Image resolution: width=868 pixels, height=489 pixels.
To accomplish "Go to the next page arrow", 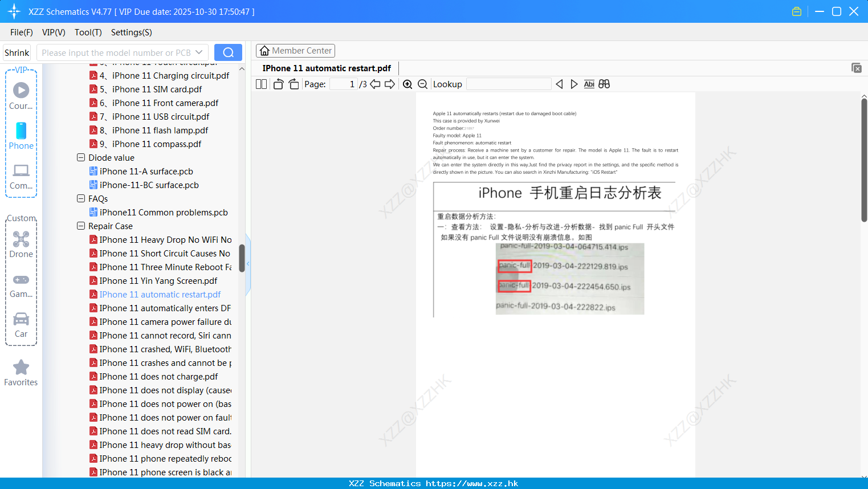I will click(390, 84).
